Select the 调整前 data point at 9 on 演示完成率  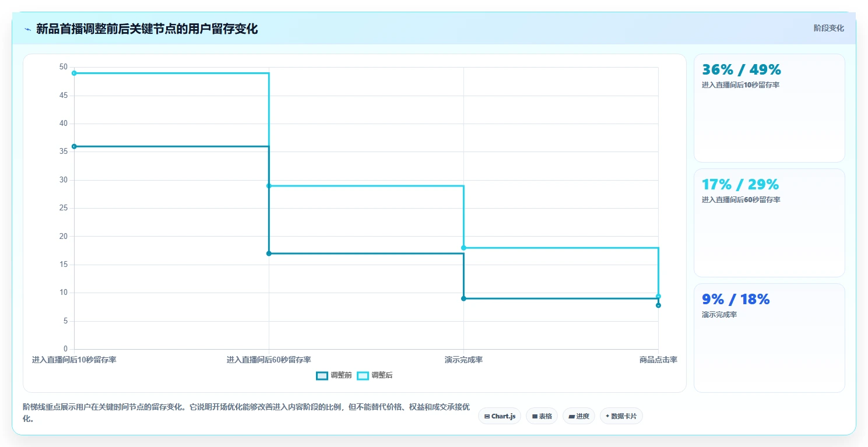[x=463, y=298]
